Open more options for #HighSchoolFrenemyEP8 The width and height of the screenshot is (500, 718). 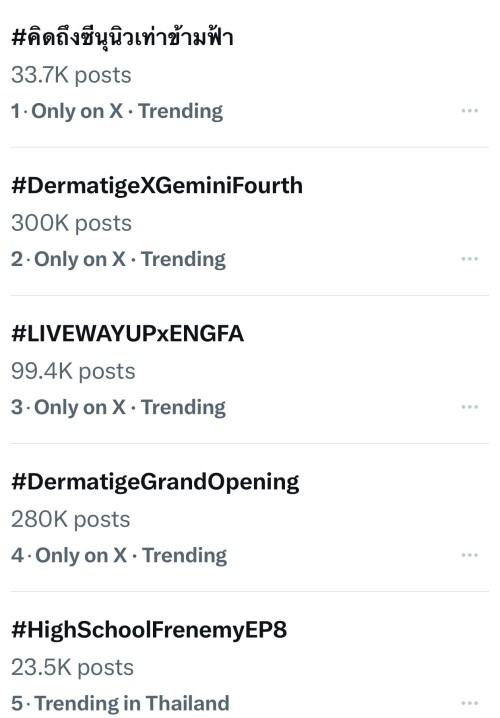pyautogui.click(x=470, y=703)
